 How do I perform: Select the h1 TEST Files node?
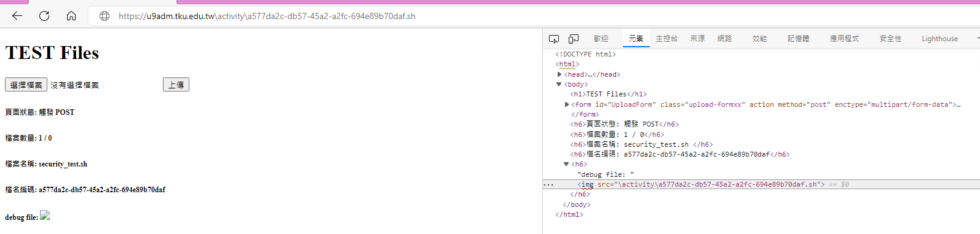(609, 94)
